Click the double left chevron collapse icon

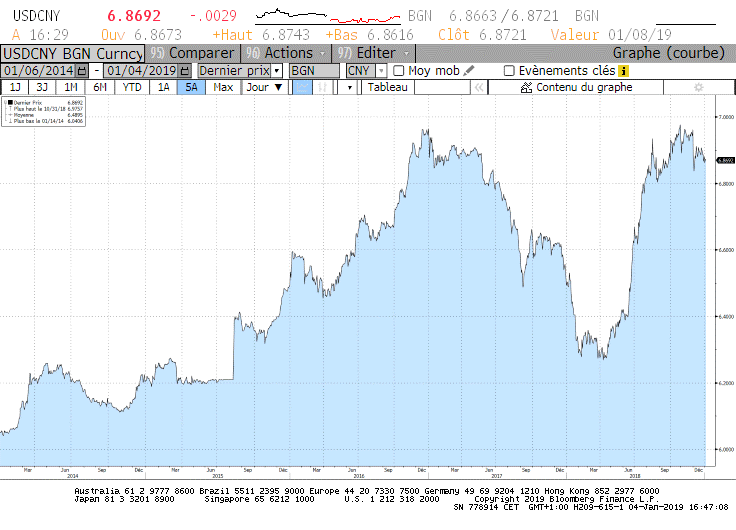coord(479,87)
